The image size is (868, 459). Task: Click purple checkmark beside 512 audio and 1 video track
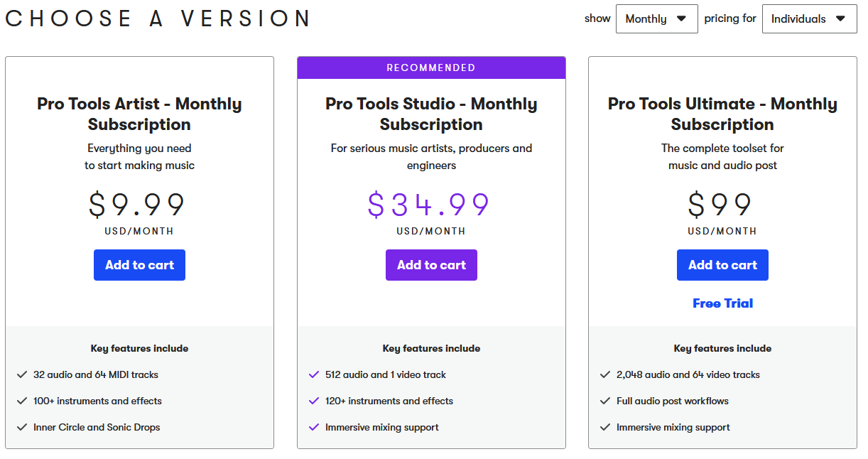(314, 374)
